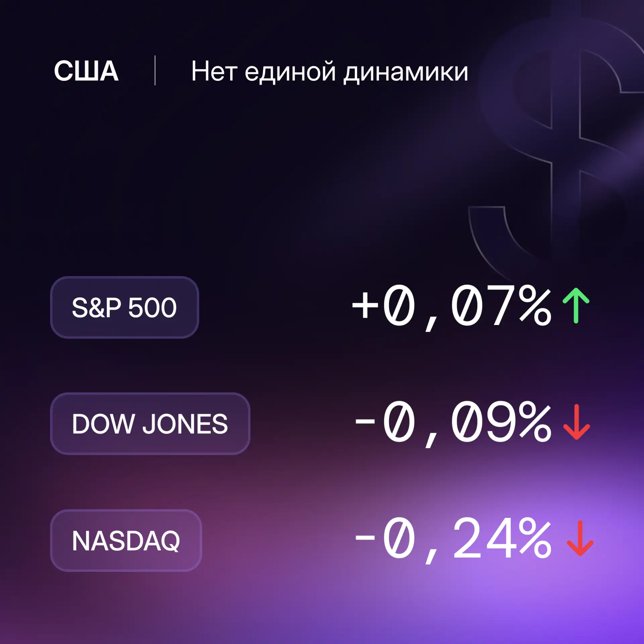Click the vertical divider after США
Image resolution: width=644 pixels, height=644 pixels.
(x=155, y=71)
